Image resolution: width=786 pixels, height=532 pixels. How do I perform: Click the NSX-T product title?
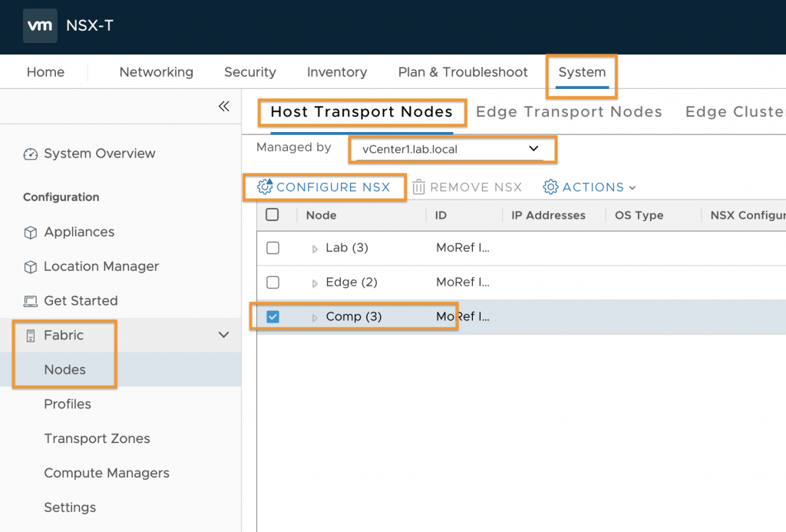click(90, 25)
